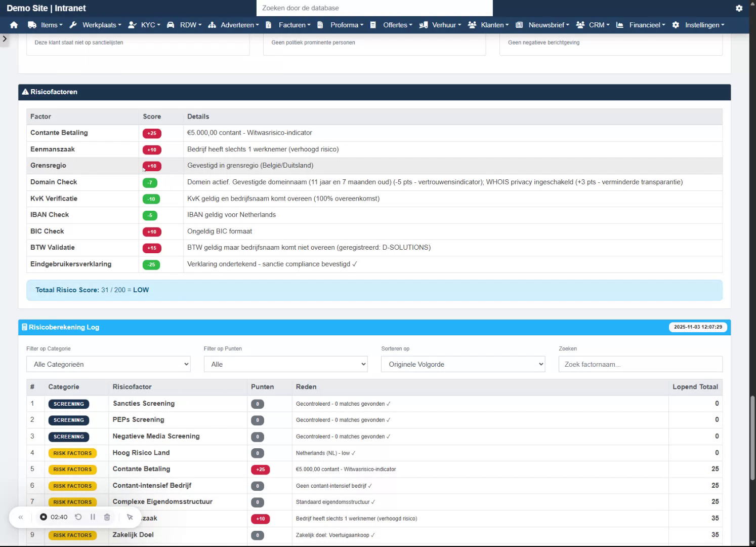The height and width of the screenshot is (547, 756).
Task: Pause the screen recording
Action: point(93,517)
